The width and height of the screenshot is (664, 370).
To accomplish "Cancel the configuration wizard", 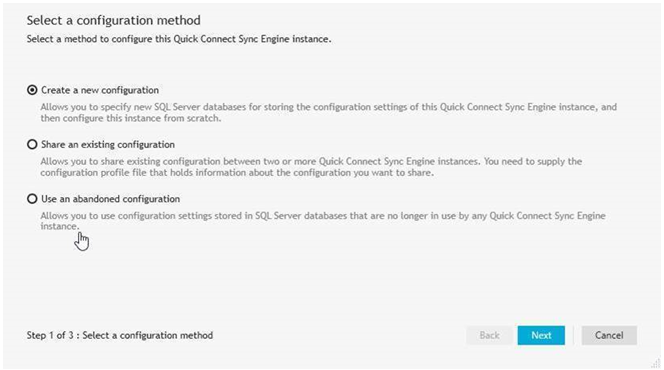I will tap(609, 335).
